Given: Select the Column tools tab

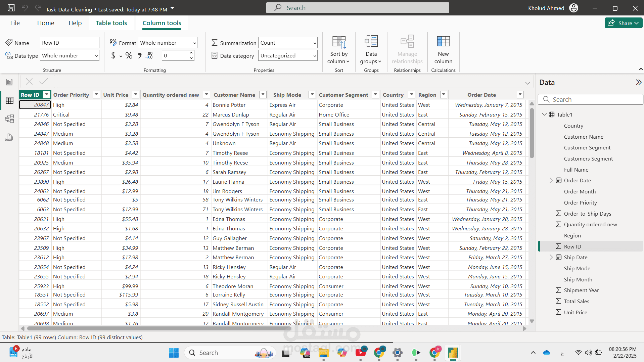Looking at the screenshot, I should 162,23.
